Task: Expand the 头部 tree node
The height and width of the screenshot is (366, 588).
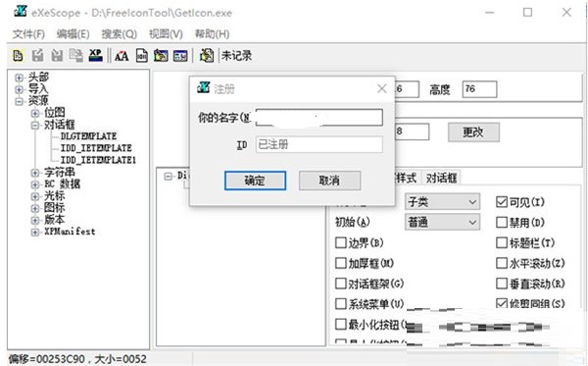Action: [19, 78]
